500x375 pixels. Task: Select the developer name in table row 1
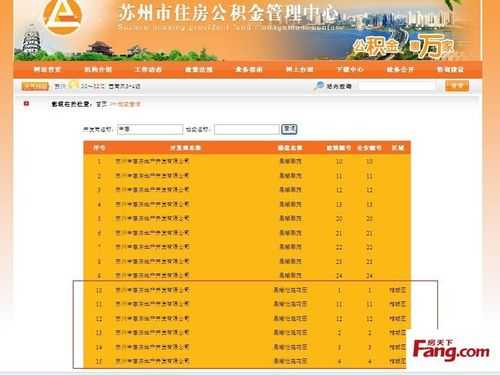(152, 161)
